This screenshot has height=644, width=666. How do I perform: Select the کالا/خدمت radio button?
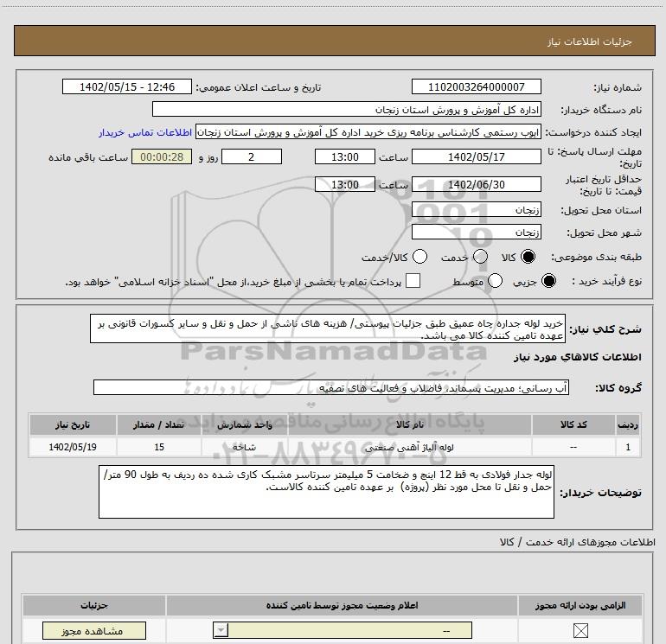pos(419,257)
